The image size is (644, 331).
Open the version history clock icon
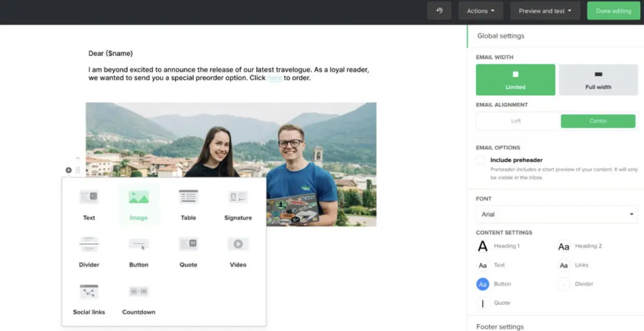439,11
